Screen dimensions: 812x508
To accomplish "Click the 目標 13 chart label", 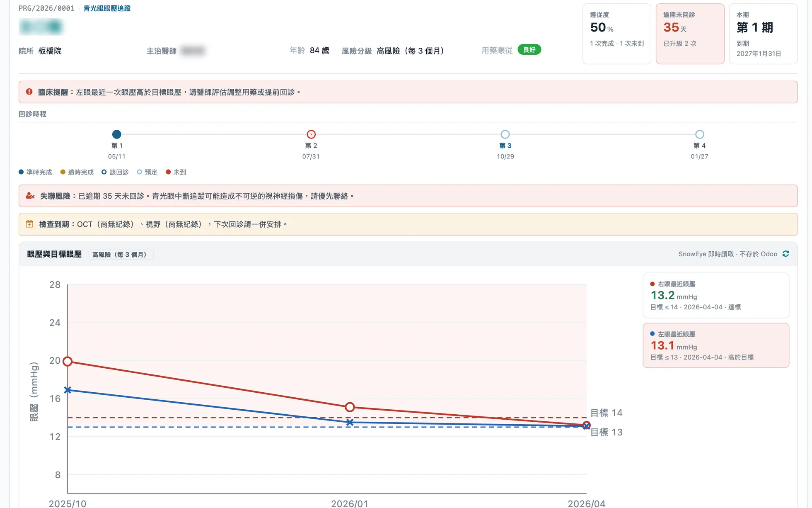I will 606,433.
